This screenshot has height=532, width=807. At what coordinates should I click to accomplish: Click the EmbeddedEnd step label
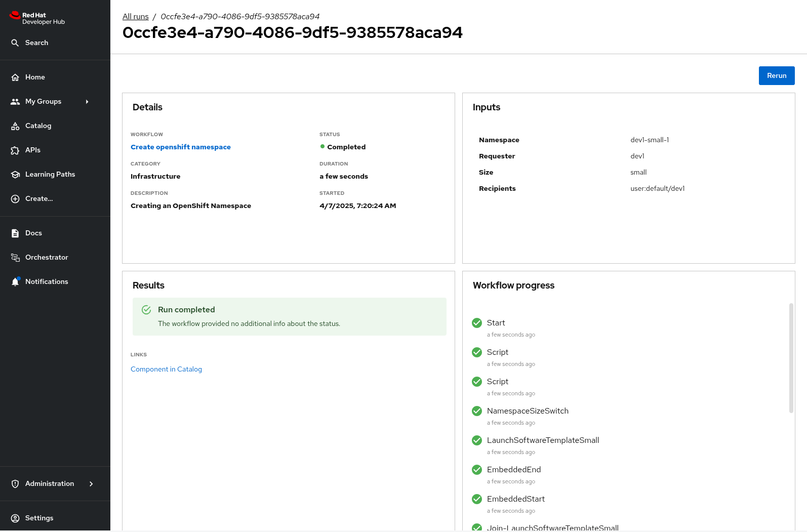(x=514, y=470)
